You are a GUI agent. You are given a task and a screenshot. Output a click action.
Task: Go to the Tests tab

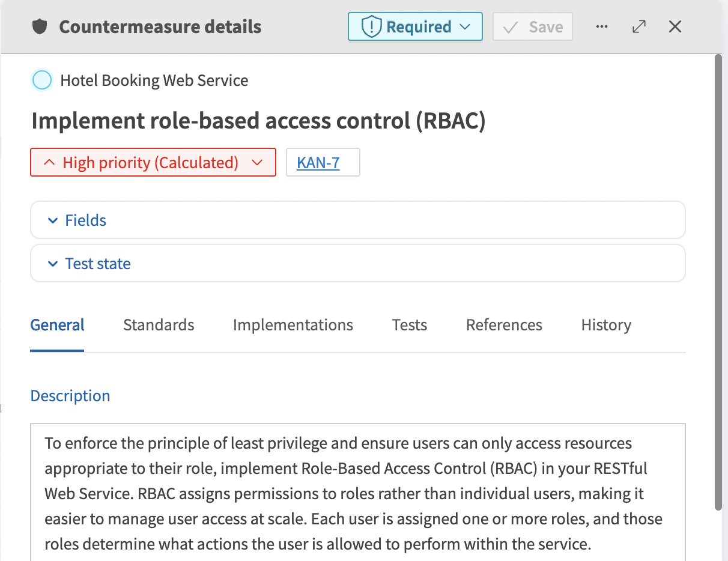click(409, 325)
